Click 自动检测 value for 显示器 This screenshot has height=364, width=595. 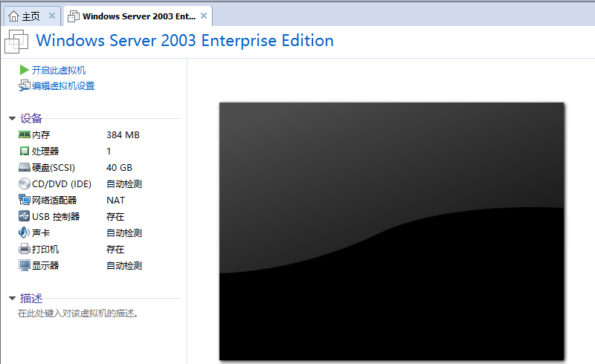[124, 265]
